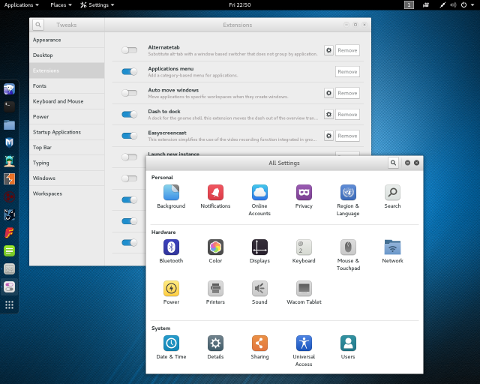Image resolution: width=480 pixels, height=384 pixels.
Task: Open the Color settings panel
Action: [215, 247]
